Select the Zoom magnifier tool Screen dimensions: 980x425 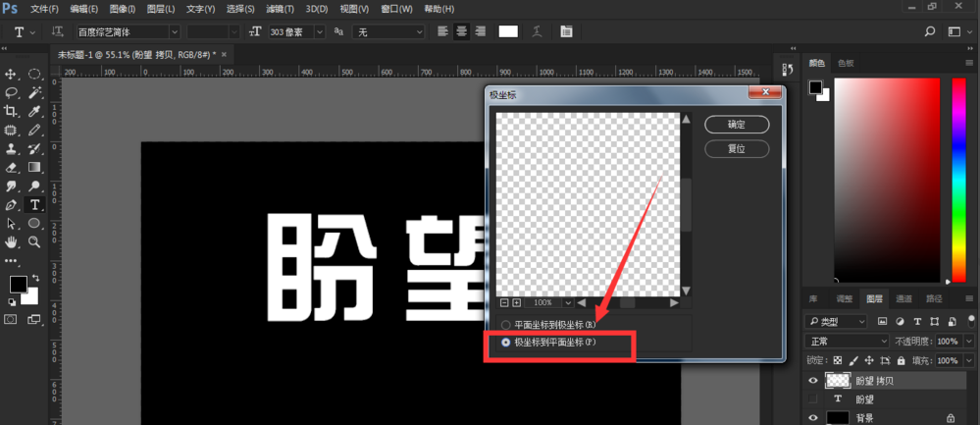pos(34,241)
